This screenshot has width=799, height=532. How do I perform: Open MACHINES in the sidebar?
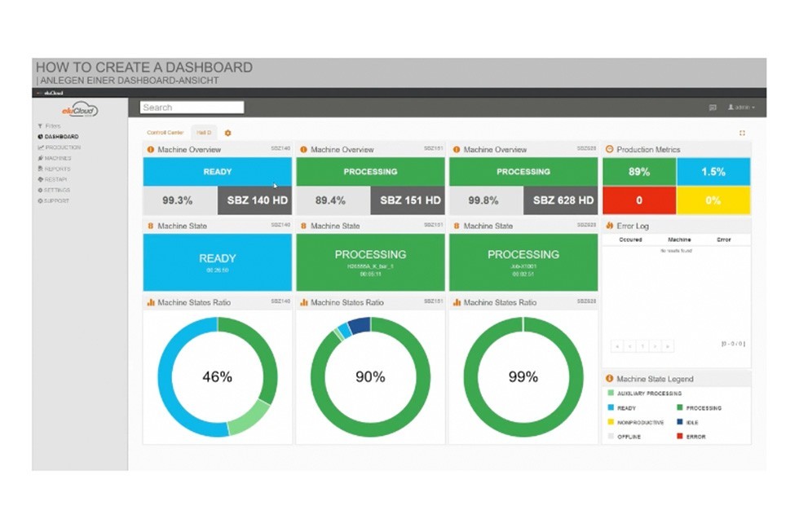pos(55,158)
